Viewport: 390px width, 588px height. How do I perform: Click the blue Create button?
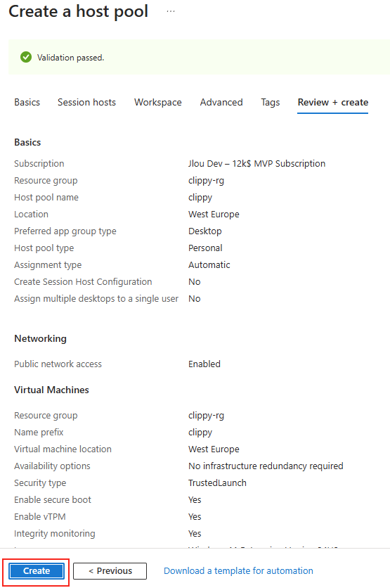(x=37, y=570)
